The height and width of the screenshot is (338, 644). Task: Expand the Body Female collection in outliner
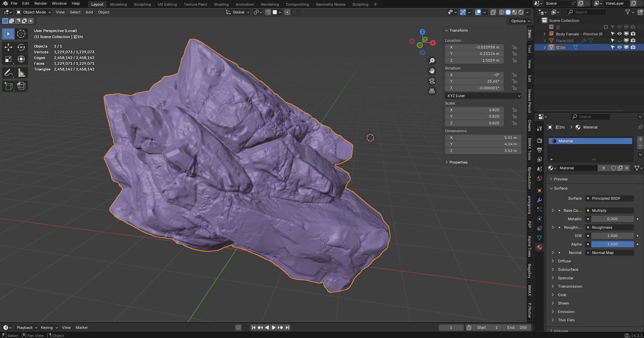click(545, 34)
